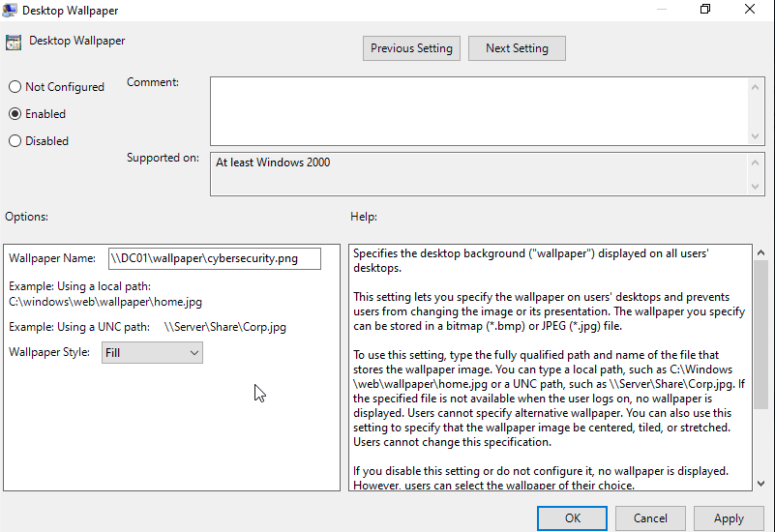Image resolution: width=775 pixels, height=532 pixels.
Task: Click the Help panel scrollbar thumb
Action: [x=760, y=335]
